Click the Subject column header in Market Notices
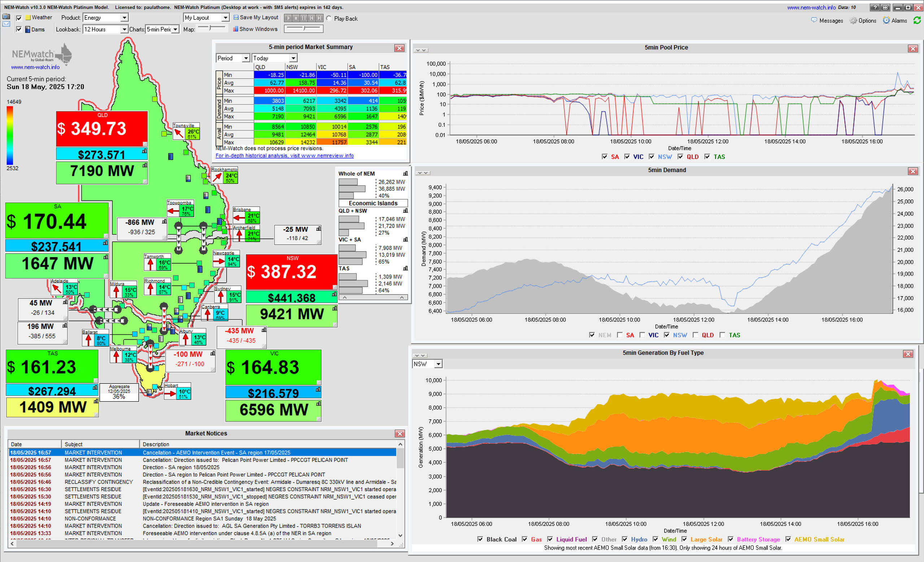924x562 pixels. pyautogui.click(x=101, y=444)
